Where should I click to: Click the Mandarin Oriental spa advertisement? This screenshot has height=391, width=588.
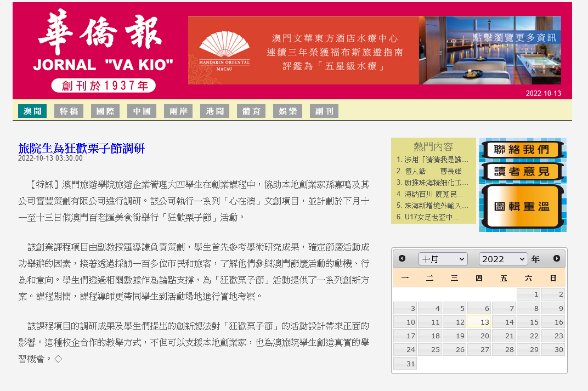[374, 50]
